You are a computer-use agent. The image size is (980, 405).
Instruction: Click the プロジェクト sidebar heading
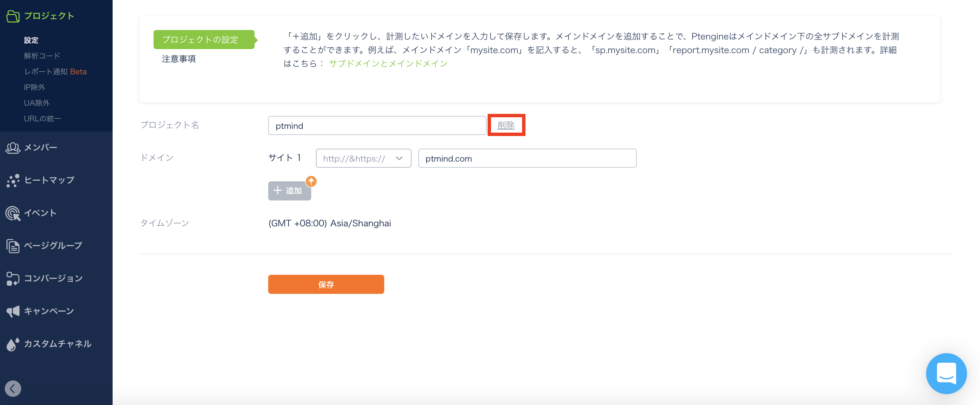[49, 16]
